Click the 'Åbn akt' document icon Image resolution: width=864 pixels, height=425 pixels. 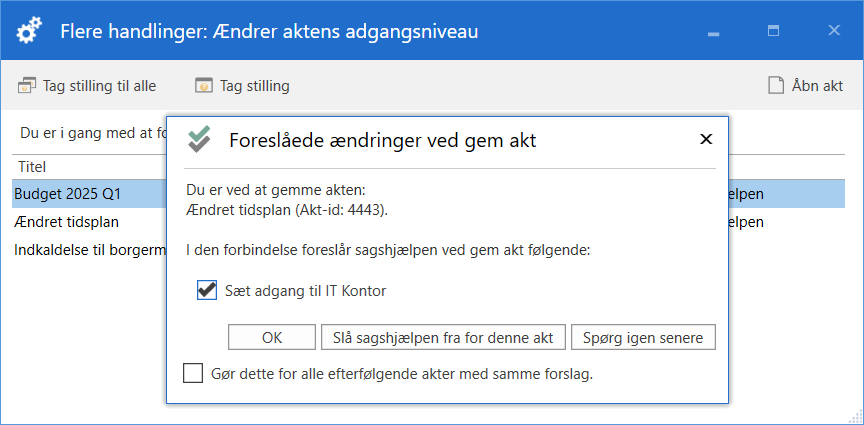pyautogui.click(x=776, y=86)
